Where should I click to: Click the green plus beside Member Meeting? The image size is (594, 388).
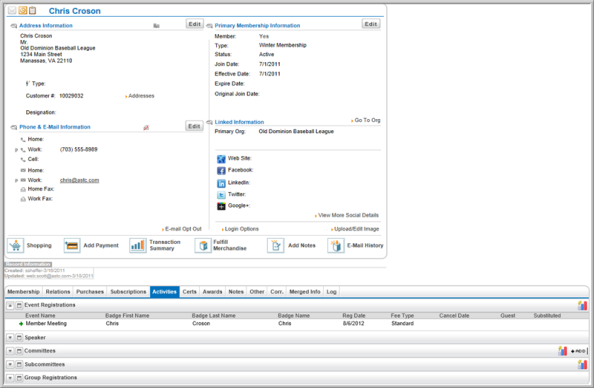(21, 324)
